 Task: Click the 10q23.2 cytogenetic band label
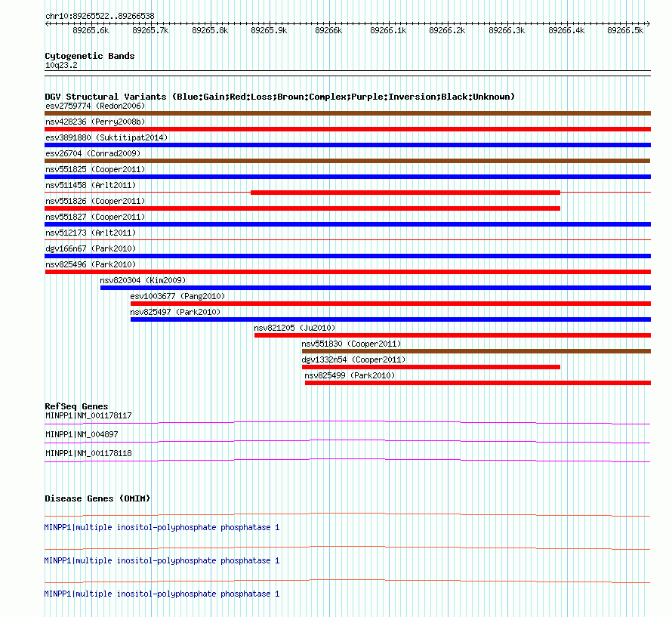click(62, 65)
